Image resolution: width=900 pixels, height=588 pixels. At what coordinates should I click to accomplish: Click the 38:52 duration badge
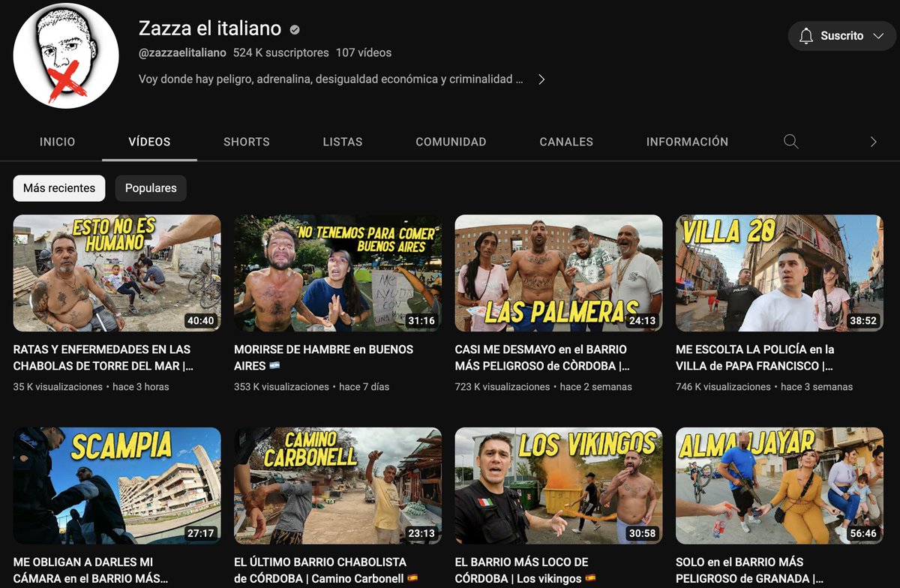[862, 321]
